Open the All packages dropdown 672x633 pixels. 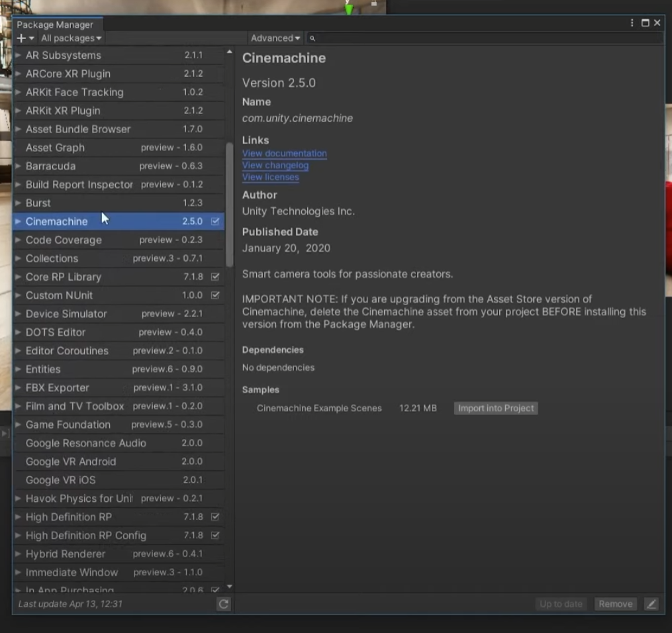71,38
